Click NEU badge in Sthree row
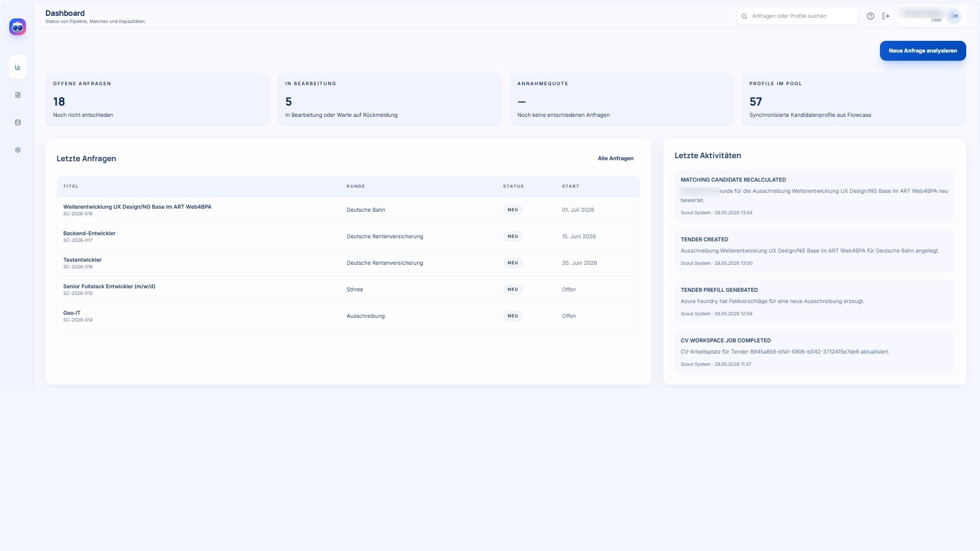The image size is (980, 551). click(x=513, y=290)
